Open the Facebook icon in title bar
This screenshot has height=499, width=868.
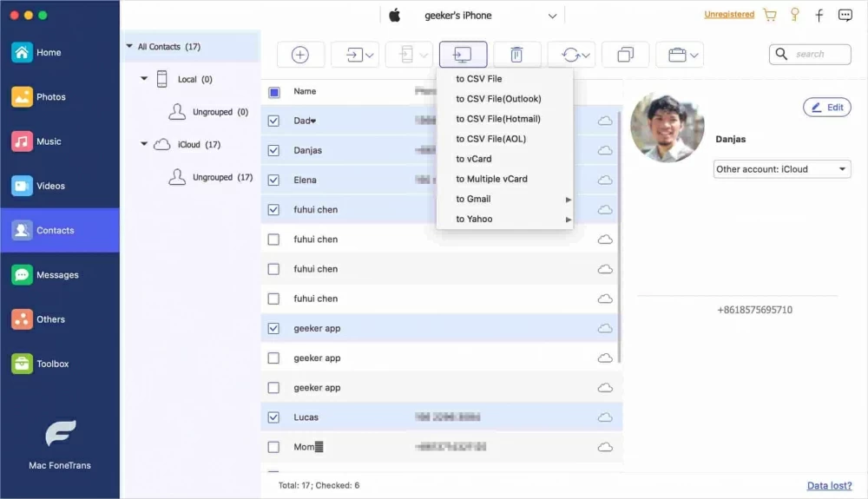(x=819, y=16)
